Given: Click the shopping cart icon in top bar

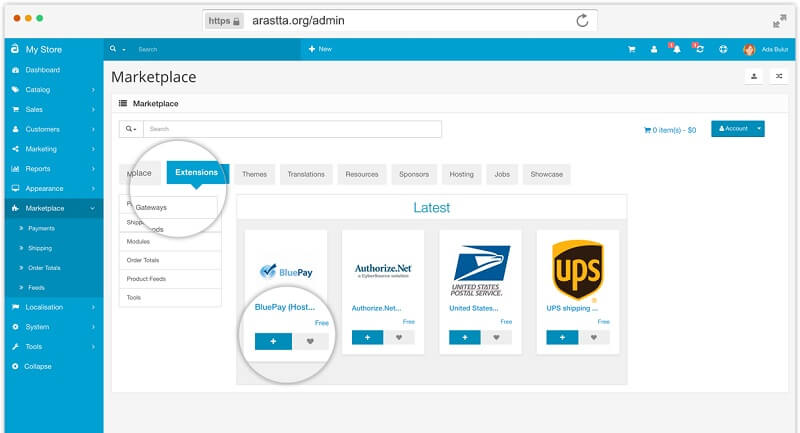Looking at the screenshot, I should [632, 49].
